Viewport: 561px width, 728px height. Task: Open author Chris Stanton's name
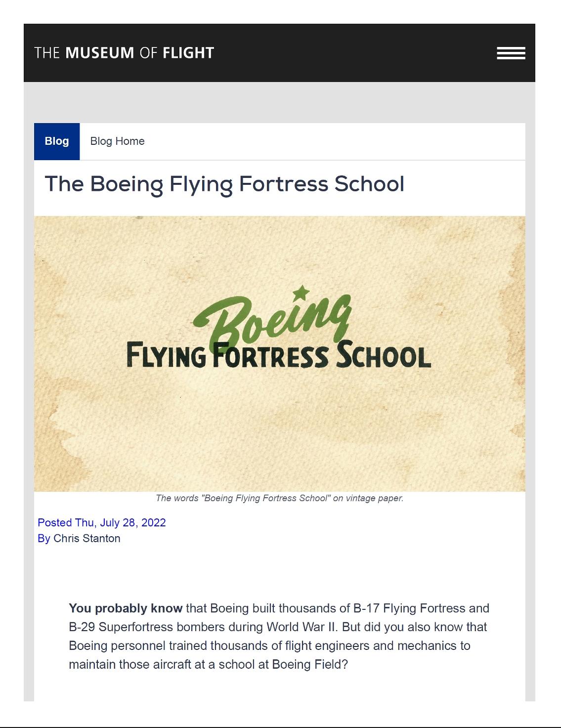coord(86,539)
